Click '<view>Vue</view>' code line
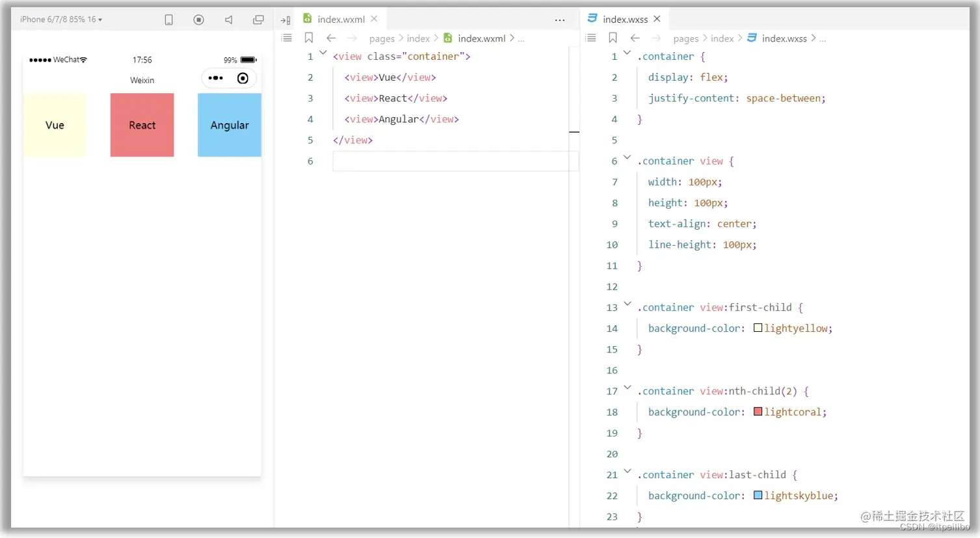The width and height of the screenshot is (980, 538). [x=390, y=77]
